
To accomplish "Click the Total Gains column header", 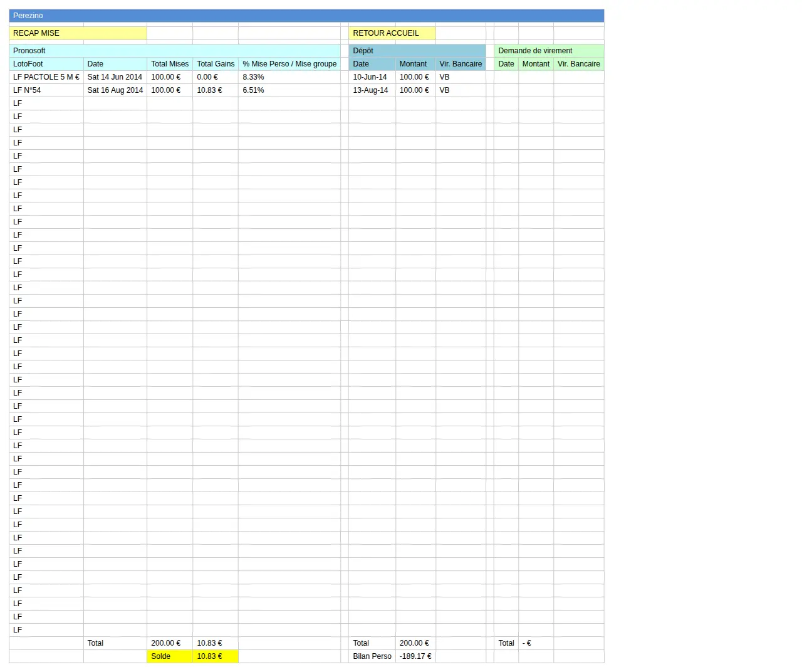I will pos(216,64).
